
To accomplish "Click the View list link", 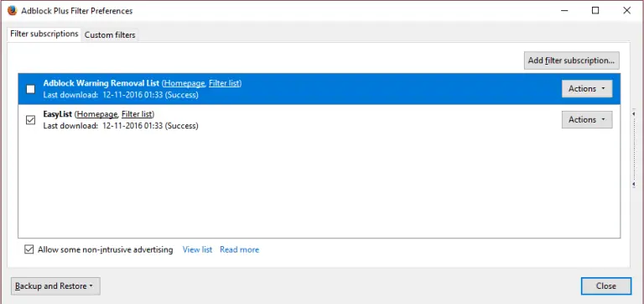I will [x=197, y=249].
